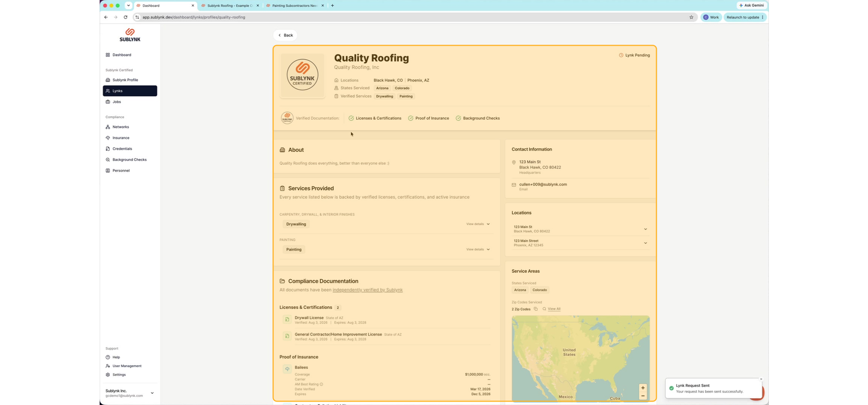Expand the Phoenix, AZ location row
Viewport: 868px width, 405px height.
580,243
